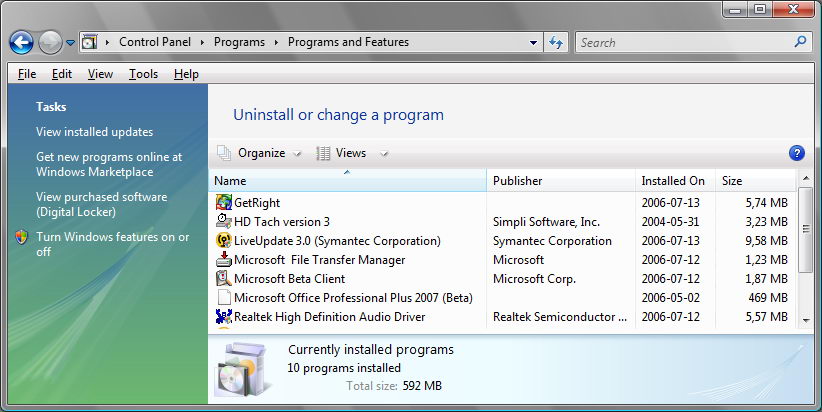Click the security shield icon in Tasks pane
This screenshot has height=412, width=822.
click(x=21, y=237)
